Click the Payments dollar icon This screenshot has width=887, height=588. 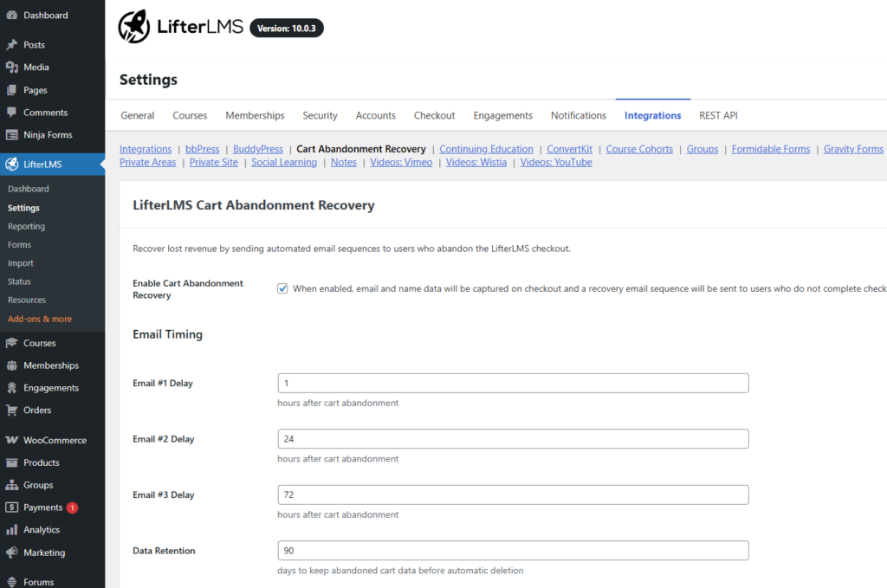point(11,507)
